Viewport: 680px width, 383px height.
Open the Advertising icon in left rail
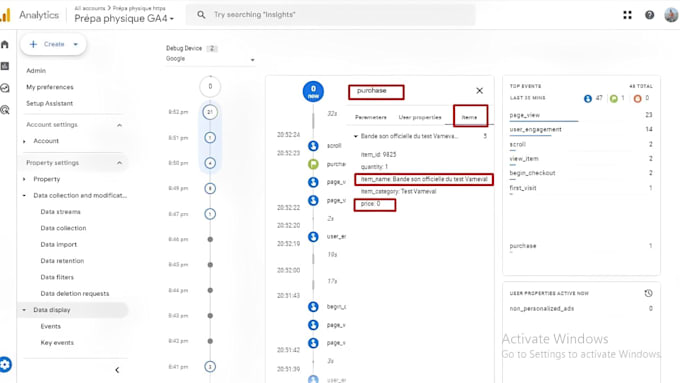[5, 110]
